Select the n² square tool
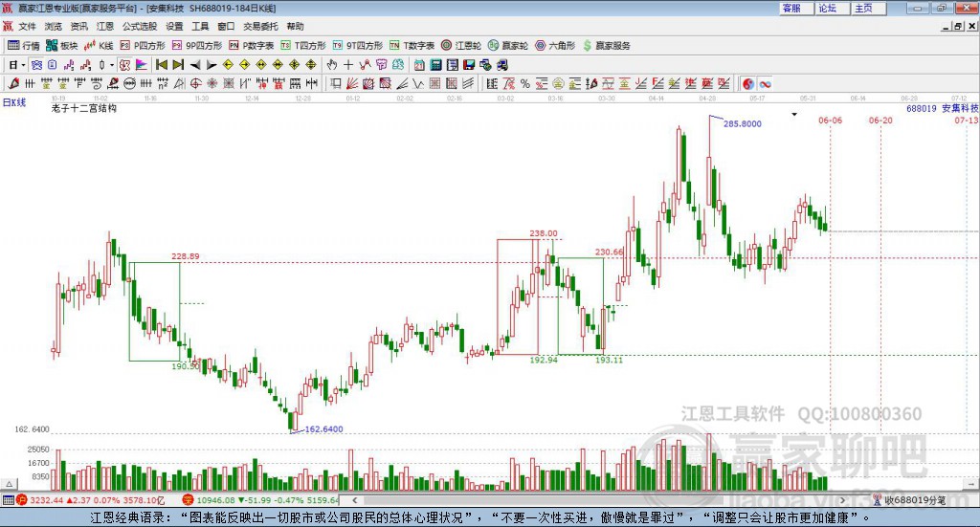The width and height of the screenshot is (980, 527). 163,83
